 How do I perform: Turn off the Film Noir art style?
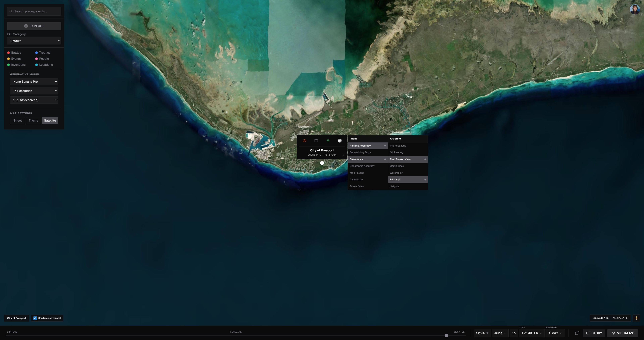click(407, 180)
